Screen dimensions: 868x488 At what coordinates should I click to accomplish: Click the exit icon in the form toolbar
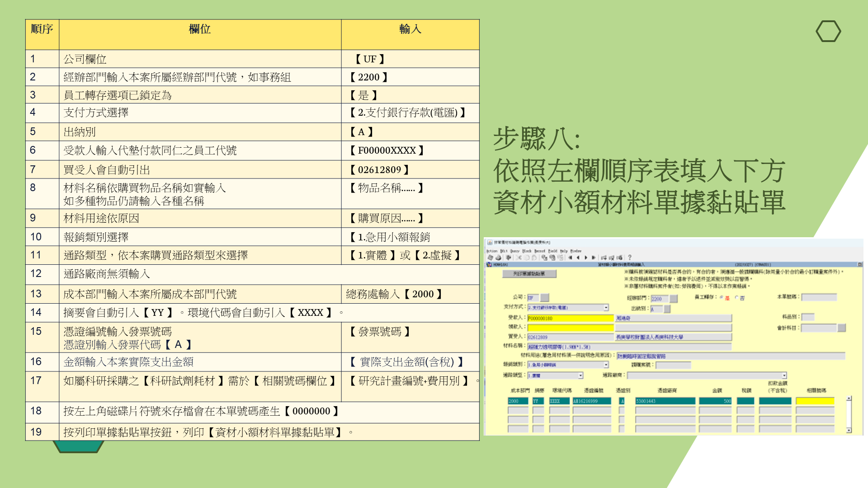pyautogui.click(x=508, y=258)
